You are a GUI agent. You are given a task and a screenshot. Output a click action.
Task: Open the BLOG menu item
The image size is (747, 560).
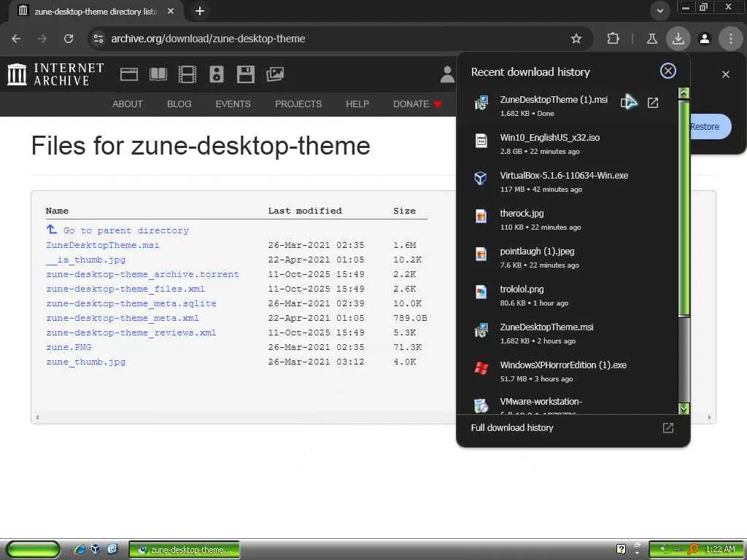tap(179, 104)
